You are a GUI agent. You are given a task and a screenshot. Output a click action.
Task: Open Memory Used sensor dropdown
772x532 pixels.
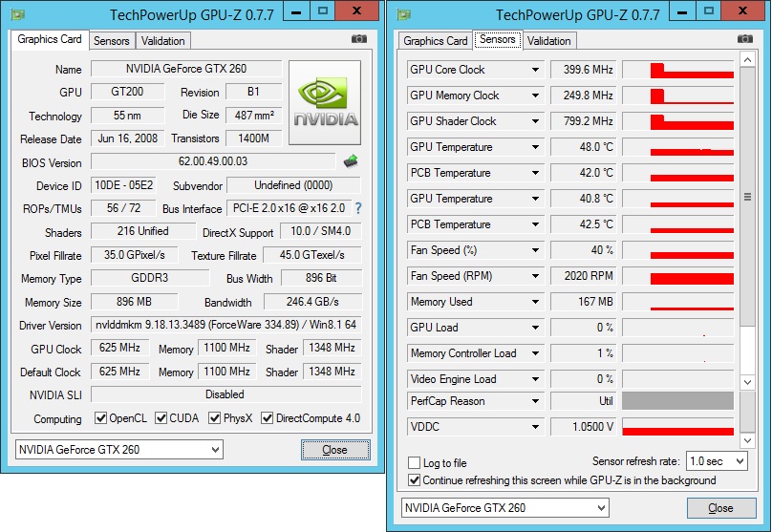(535, 302)
